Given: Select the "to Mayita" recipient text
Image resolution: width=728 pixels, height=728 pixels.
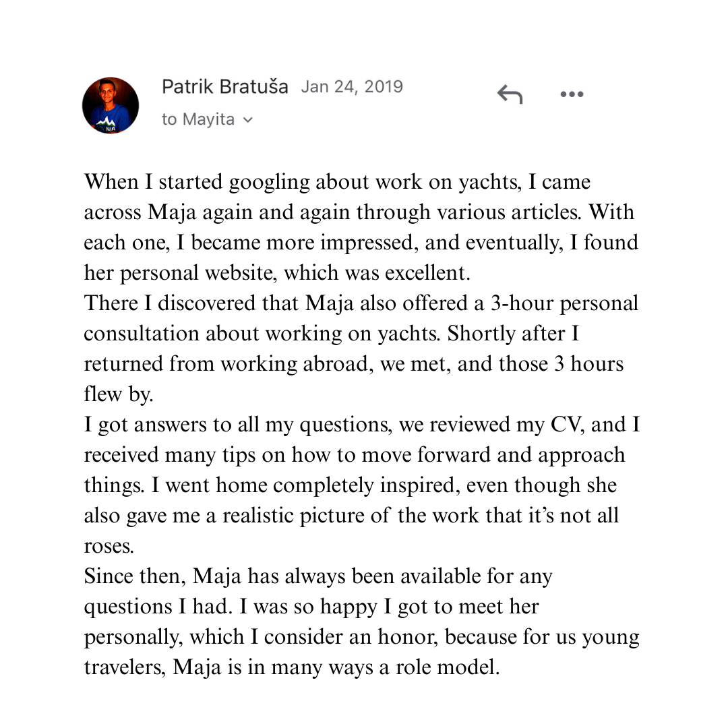Looking at the screenshot, I should point(199,120).
